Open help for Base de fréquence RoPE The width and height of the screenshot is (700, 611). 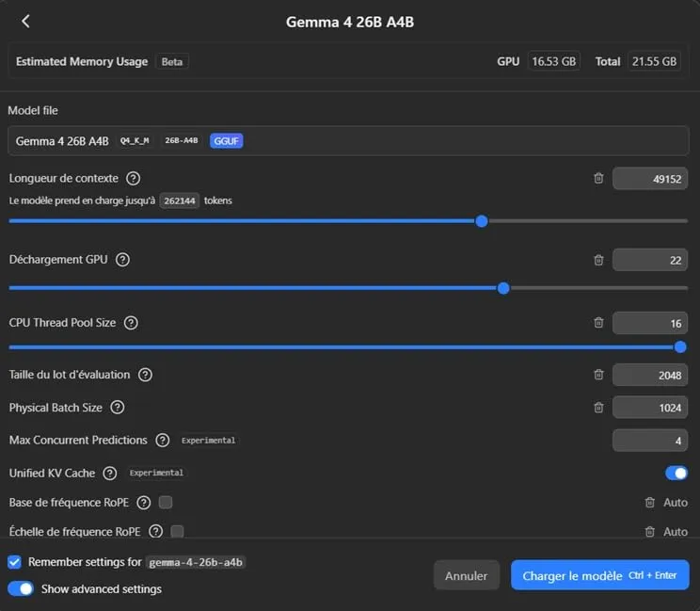[144, 503]
